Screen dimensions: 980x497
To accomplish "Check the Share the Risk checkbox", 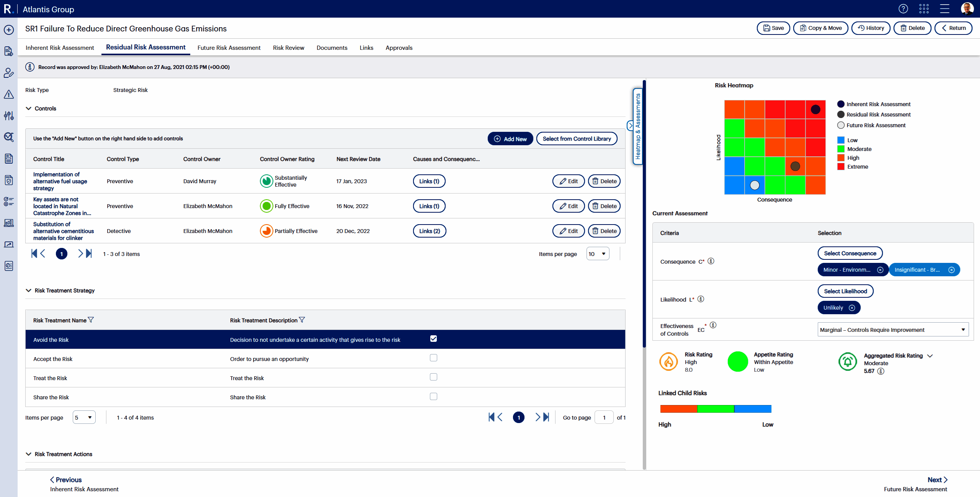I will point(433,397).
